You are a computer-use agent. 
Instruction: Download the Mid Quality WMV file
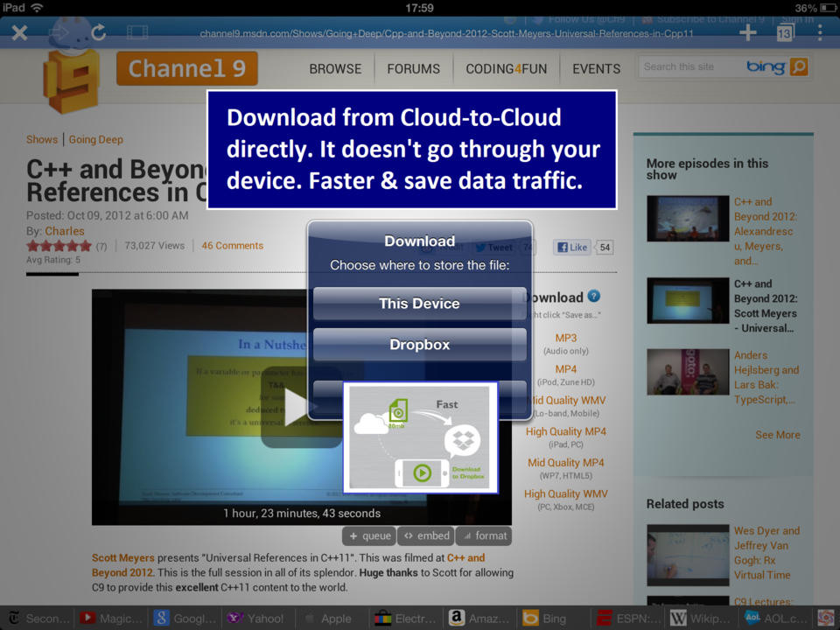click(x=568, y=400)
